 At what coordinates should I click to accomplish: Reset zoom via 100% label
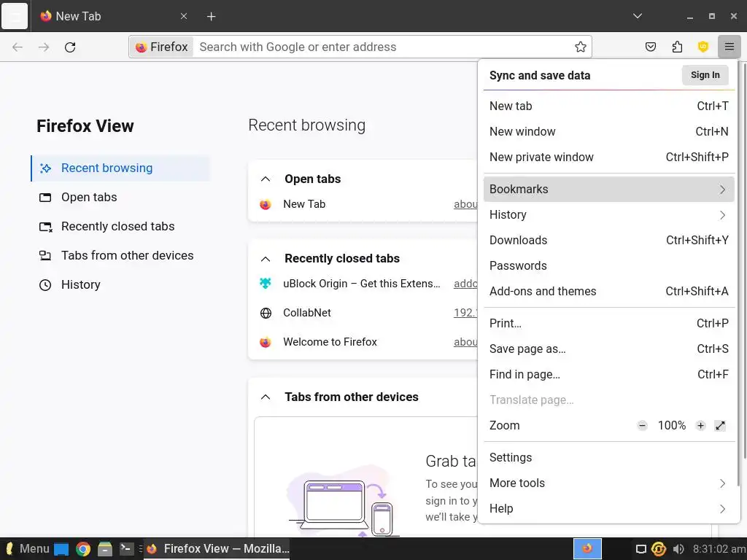click(672, 426)
